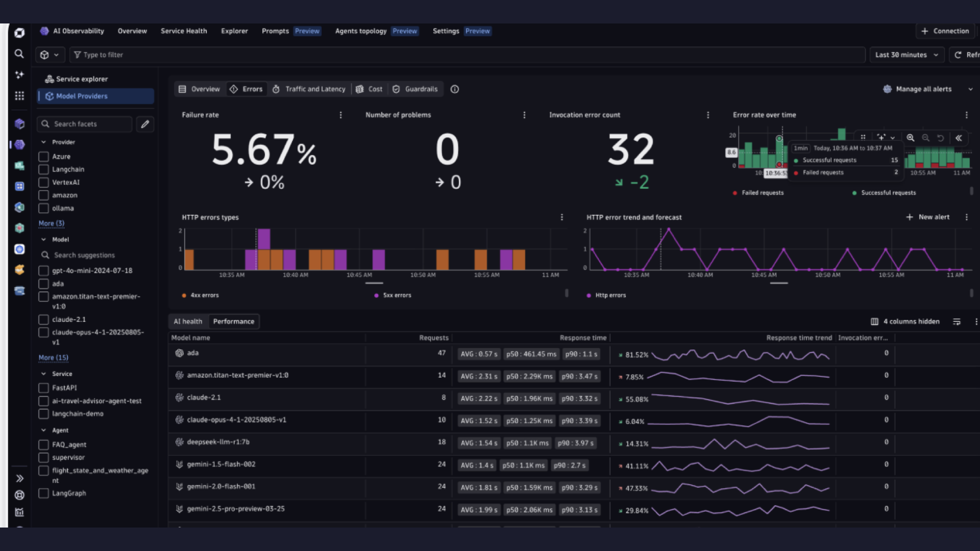Show More (3) providers link
The width and height of the screenshot is (980, 551).
coord(52,223)
